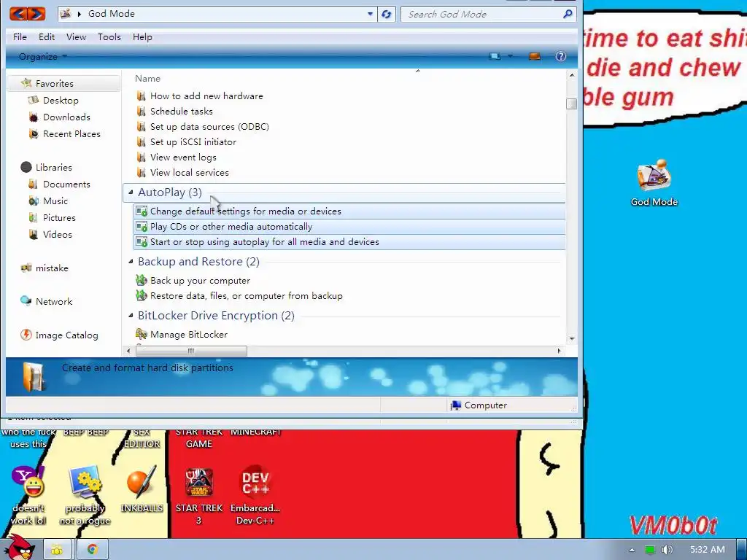Screen dimensions: 747x560
Task: Open view options dropdown arrow
Action: pos(510,56)
